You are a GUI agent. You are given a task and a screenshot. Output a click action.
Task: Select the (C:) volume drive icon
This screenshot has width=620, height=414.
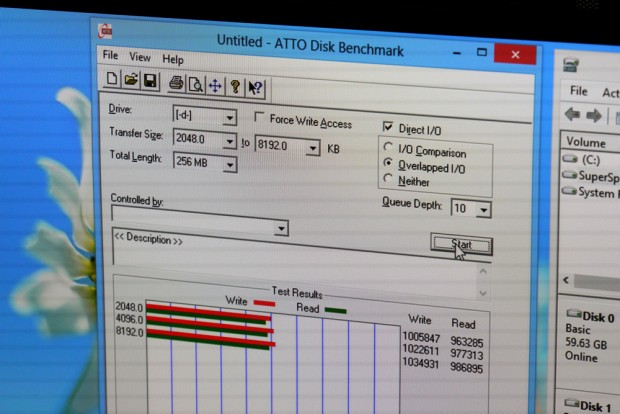570,159
